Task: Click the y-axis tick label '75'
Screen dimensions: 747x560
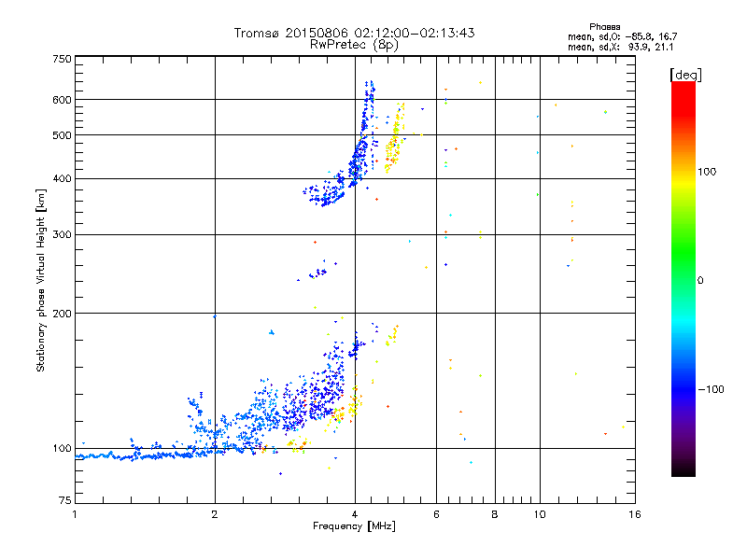Action: coord(65,500)
